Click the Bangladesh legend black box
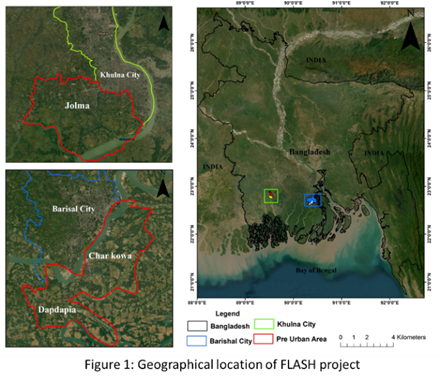 [197, 326]
